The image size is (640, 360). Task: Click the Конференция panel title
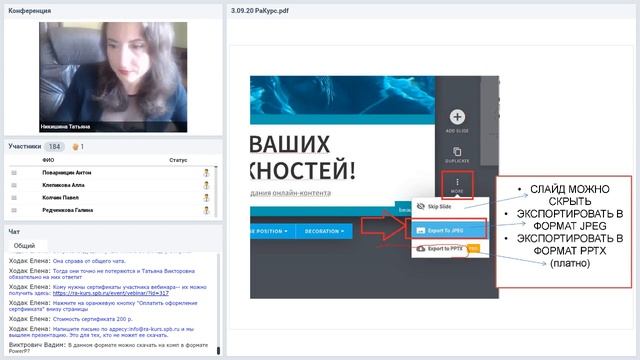coord(30,11)
